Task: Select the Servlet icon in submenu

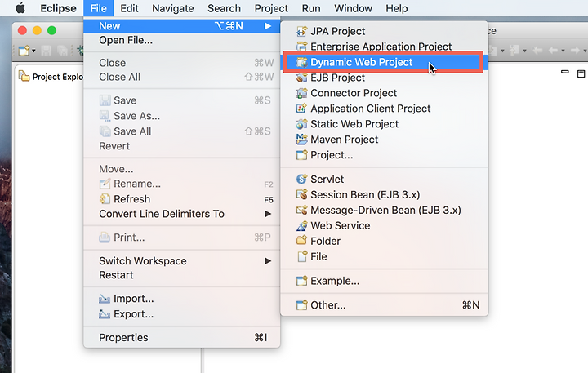Action: coord(301,180)
